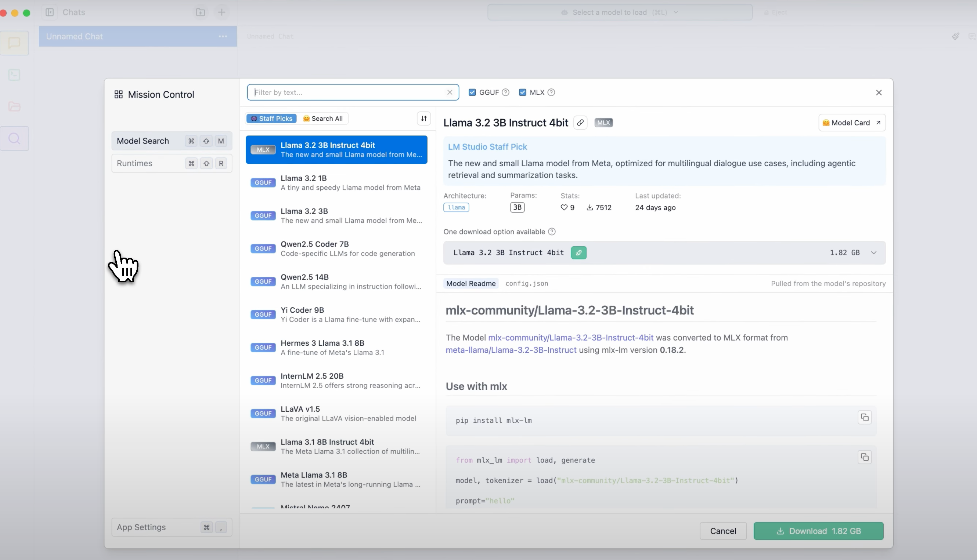
Task: Select InternLM 2.5 20B model
Action: 336,381
